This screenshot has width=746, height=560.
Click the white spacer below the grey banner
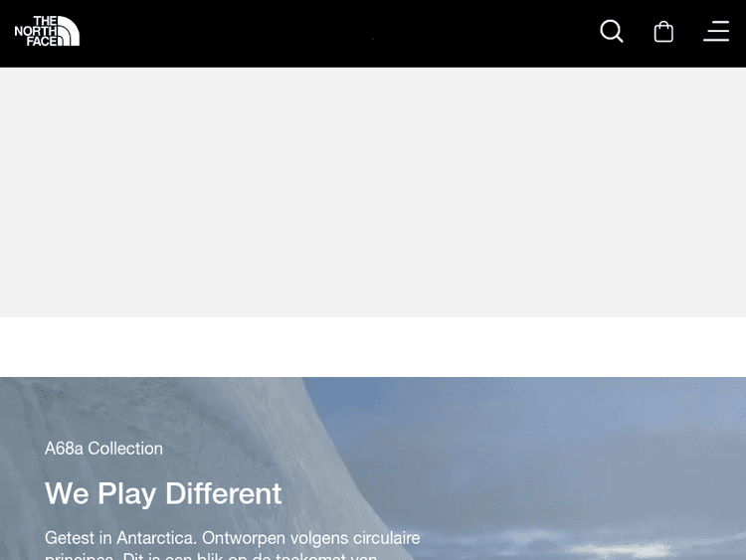[373, 347]
